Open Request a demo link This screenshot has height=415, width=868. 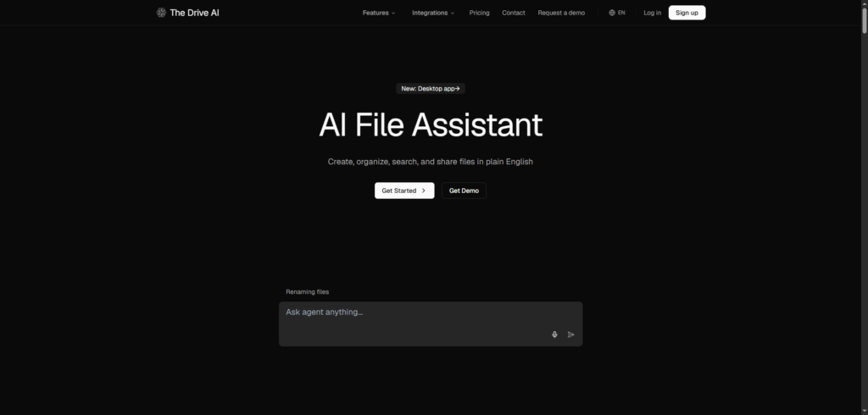pyautogui.click(x=561, y=13)
